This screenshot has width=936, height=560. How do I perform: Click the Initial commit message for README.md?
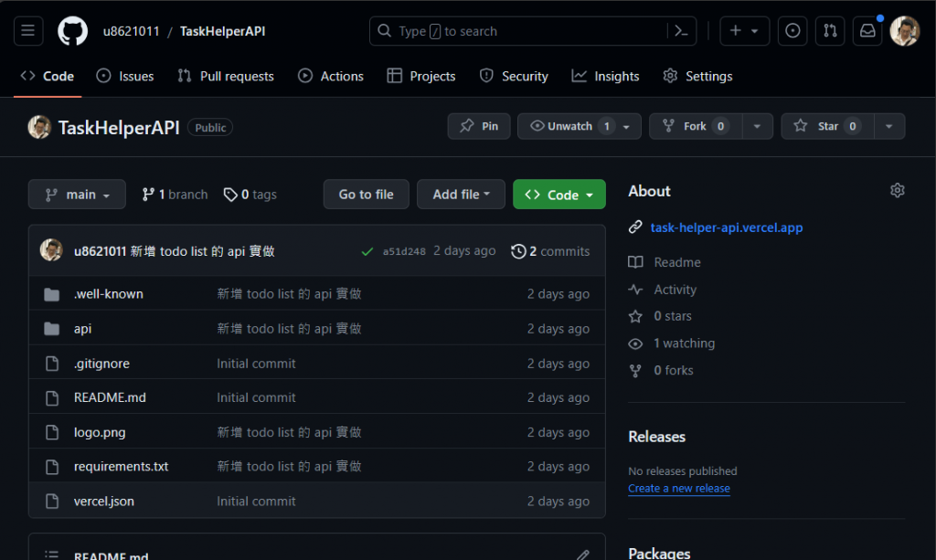tap(256, 397)
